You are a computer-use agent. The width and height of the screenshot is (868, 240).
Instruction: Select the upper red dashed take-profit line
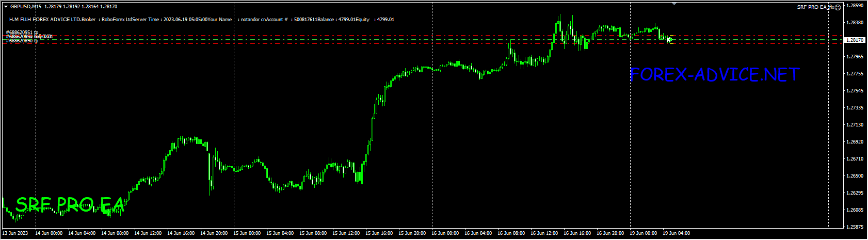(x=423, y=36)
